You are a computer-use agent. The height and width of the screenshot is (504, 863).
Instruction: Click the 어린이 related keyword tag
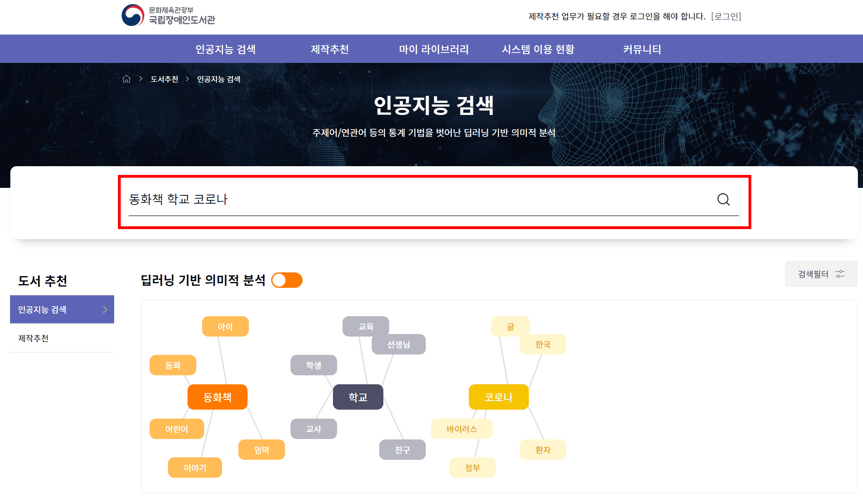click(177, 429)
